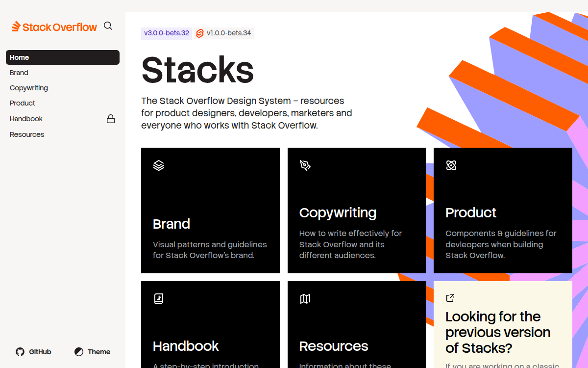
Task: Click 'Visual patterns and guidelines' description text
Action: tap(210, 250)
